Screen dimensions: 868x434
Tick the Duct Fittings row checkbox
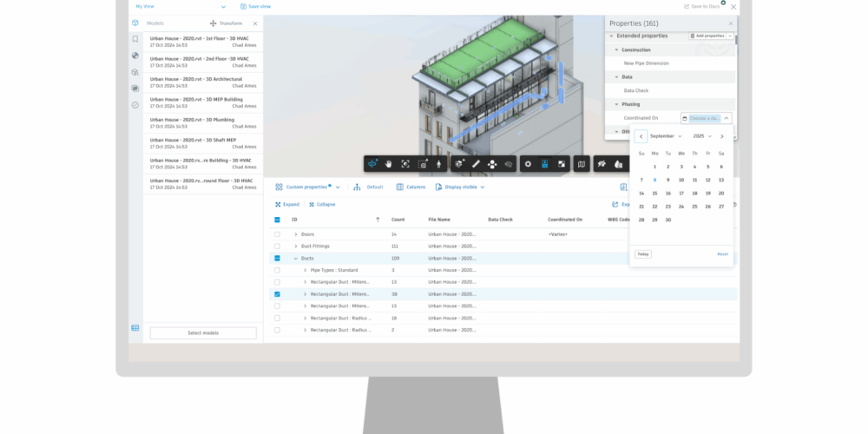(277, 247)
